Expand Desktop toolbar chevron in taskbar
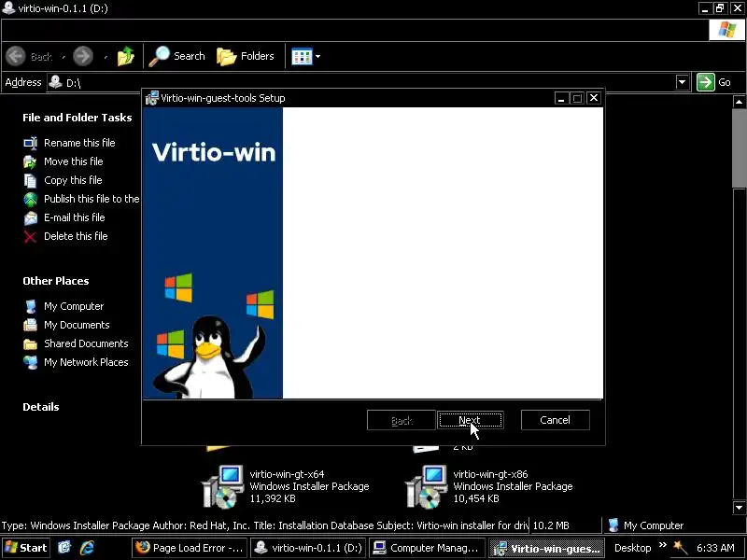Screen dimensions: 747x560 pyautogui.click(x=663, y=545)
